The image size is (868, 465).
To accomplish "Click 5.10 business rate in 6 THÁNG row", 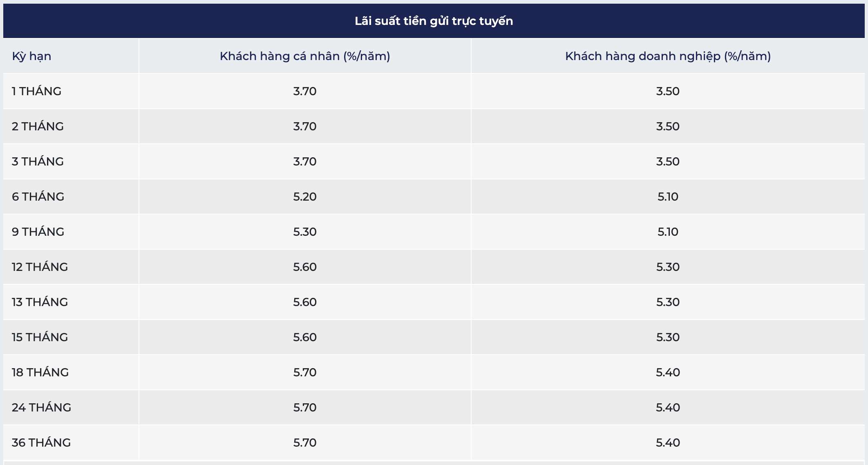I will pyautogui.click(x=668, y=197).
